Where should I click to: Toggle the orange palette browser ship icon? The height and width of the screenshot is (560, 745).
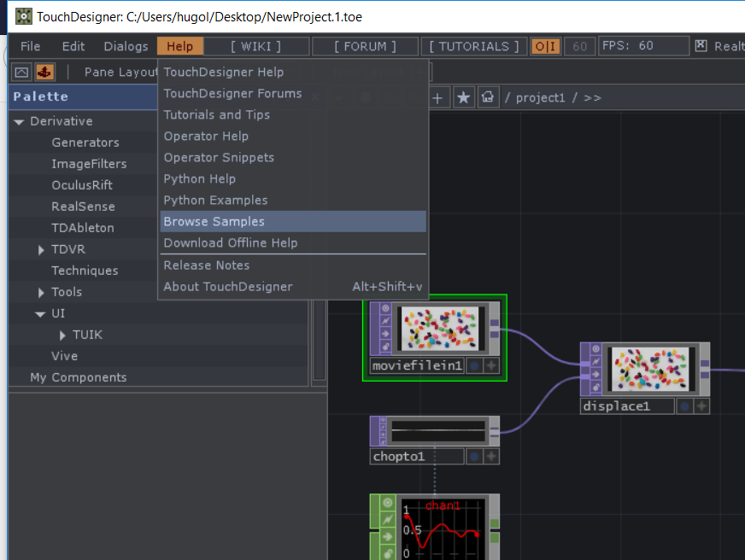click(44, 73)
